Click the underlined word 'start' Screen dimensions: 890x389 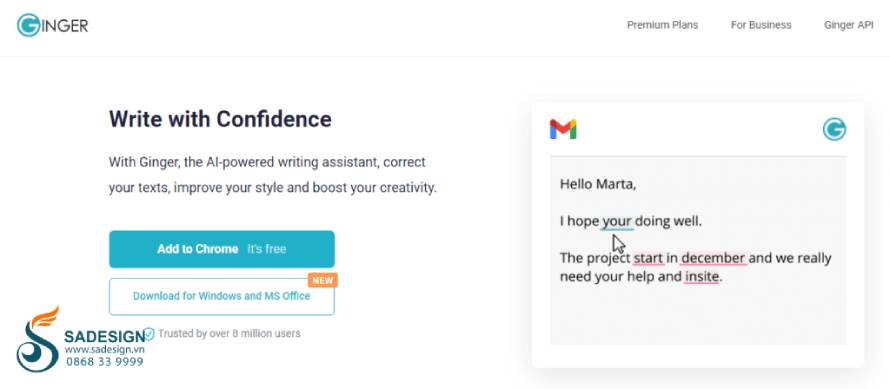tap(648, 258)
